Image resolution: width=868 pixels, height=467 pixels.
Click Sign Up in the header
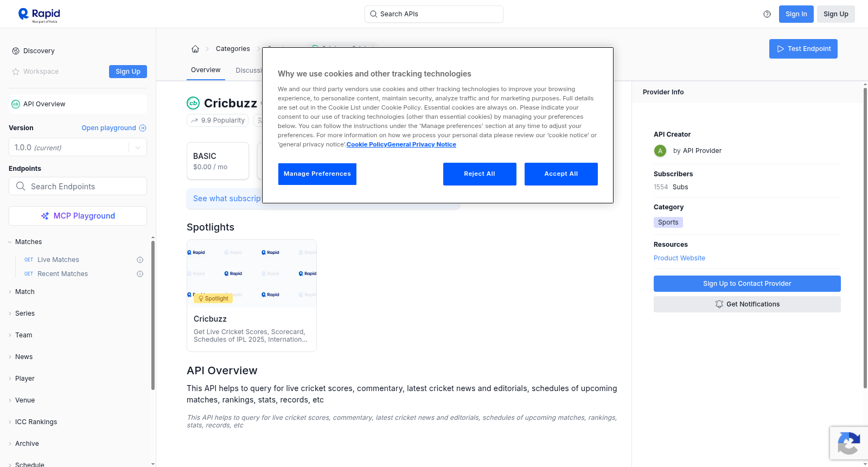point(836,14)
